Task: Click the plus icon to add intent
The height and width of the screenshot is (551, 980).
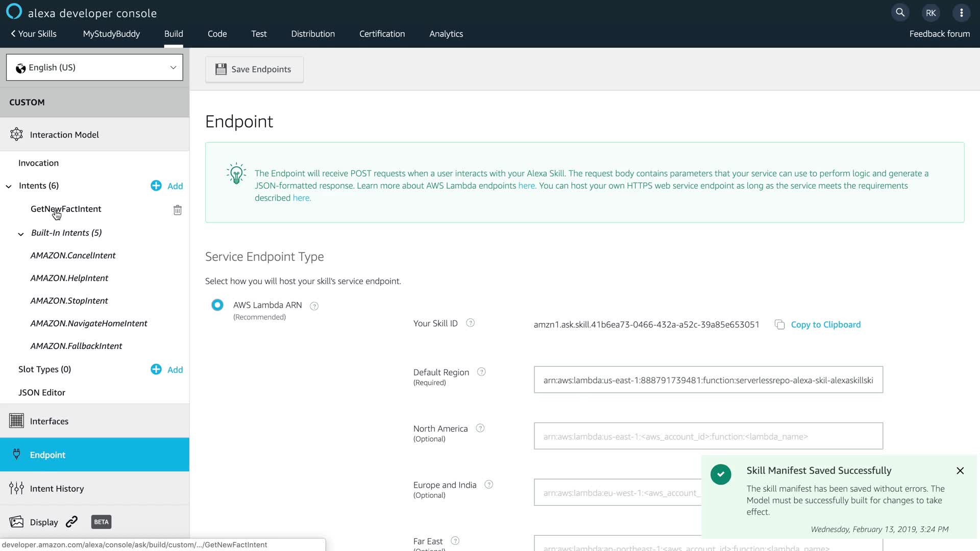Action: pos(156,186)
